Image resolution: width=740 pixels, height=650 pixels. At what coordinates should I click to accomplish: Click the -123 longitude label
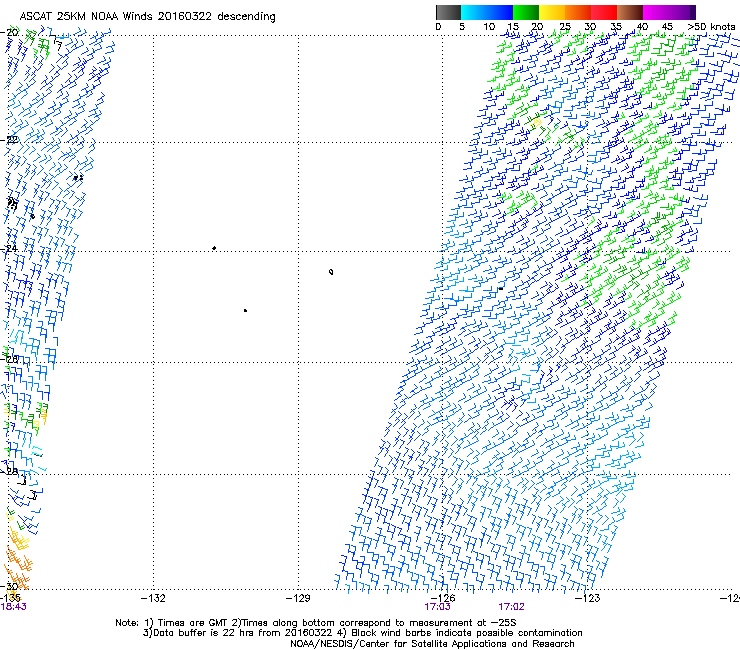[588, 598]
